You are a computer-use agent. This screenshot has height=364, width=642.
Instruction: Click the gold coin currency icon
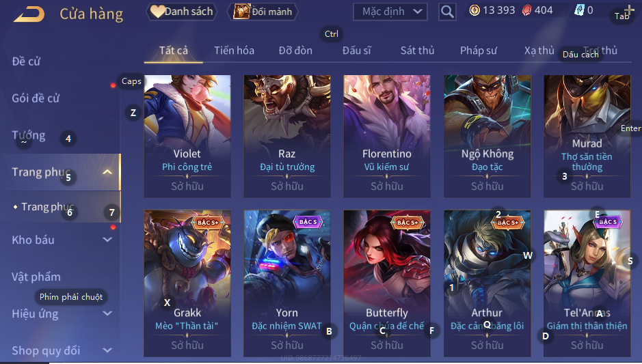474,10
